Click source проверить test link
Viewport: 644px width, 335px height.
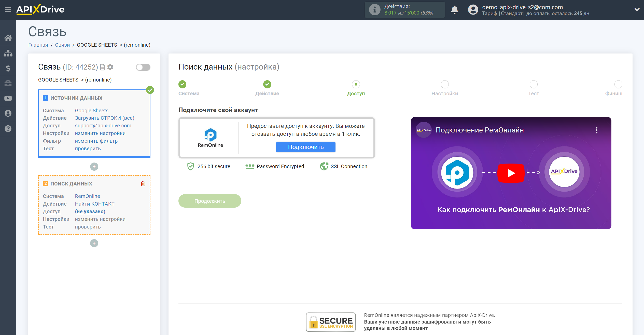click(88, 149)
